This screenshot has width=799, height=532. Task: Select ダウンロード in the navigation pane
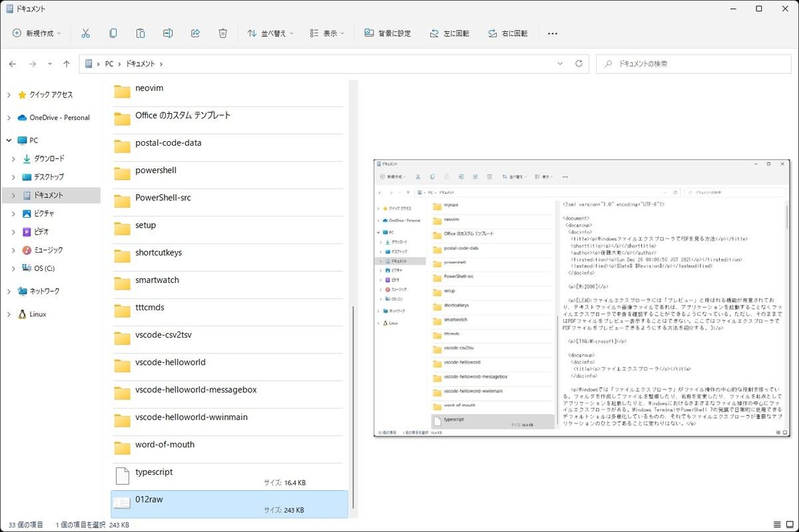tap(51, 158)
